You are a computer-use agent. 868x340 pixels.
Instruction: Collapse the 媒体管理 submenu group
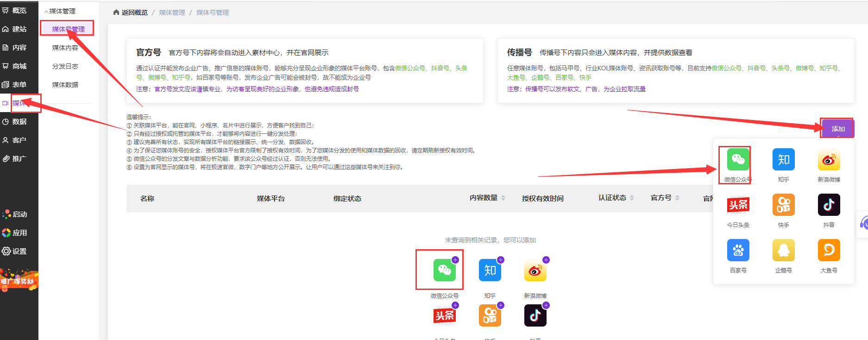pos(60,11)
